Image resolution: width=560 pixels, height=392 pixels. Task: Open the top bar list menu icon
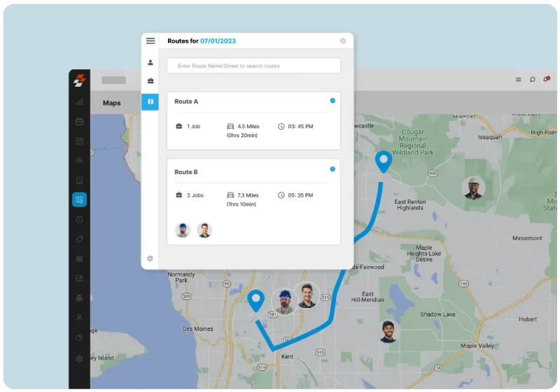click(x=519, y=80)
